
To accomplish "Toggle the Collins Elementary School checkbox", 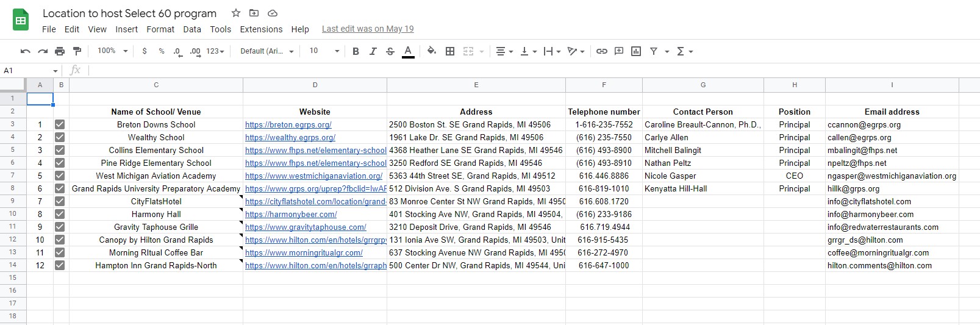I will [60, 150].
